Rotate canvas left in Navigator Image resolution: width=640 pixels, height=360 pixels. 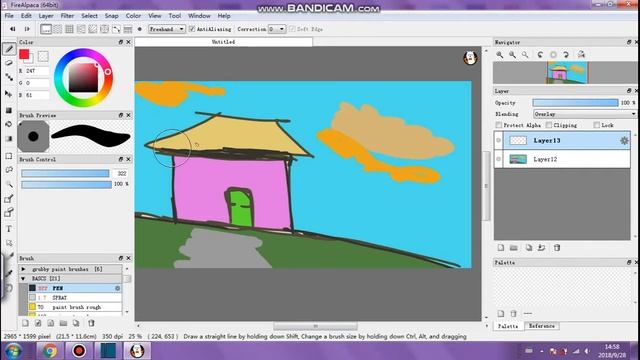pyautogui.click(x=540, y=55)
